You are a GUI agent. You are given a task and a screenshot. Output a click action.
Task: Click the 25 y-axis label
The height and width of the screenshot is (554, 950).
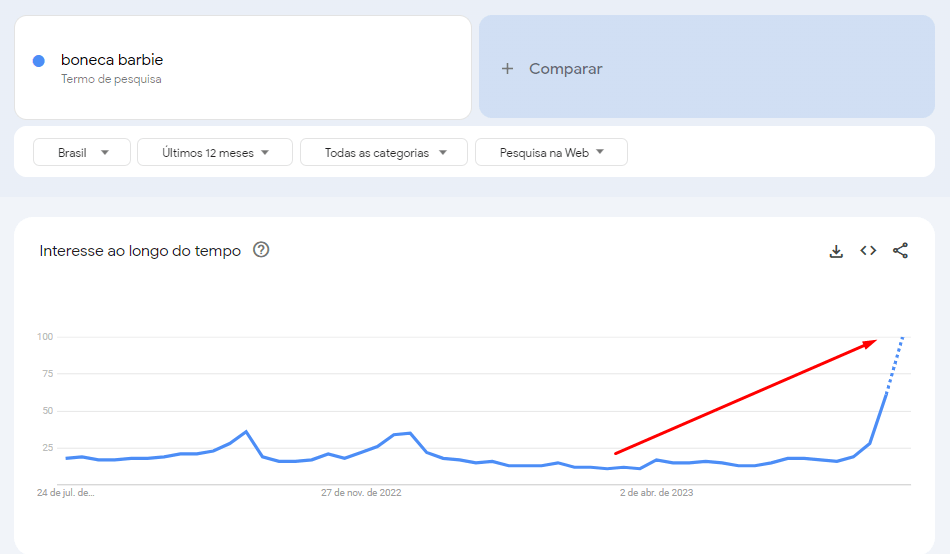pos(48,448)
